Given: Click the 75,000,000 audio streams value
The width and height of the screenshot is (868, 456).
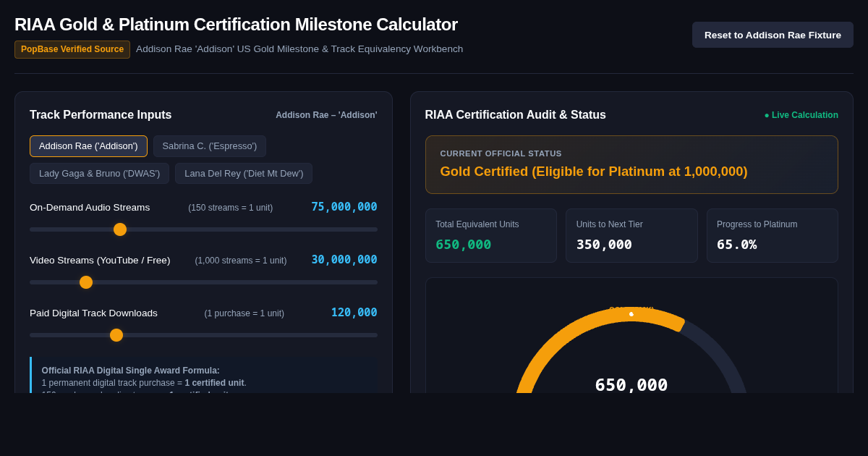Looking at the screenshot, I should coord(344,207).
